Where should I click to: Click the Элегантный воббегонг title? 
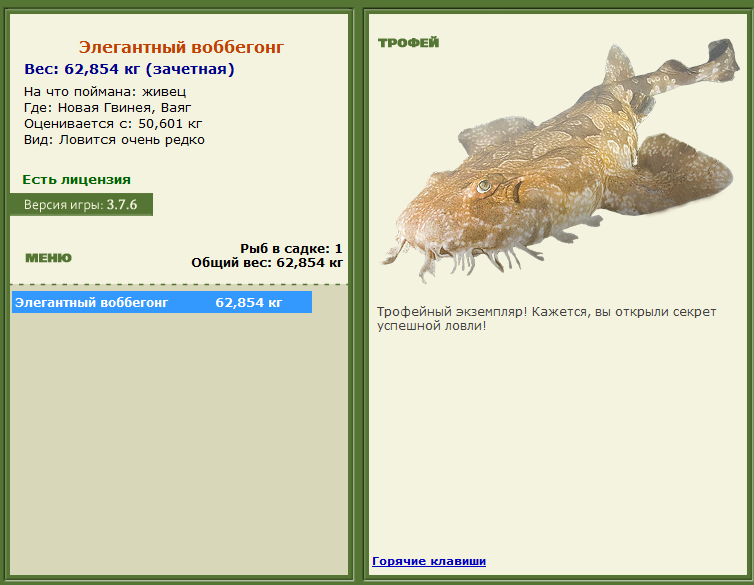(x=181, y=47)
